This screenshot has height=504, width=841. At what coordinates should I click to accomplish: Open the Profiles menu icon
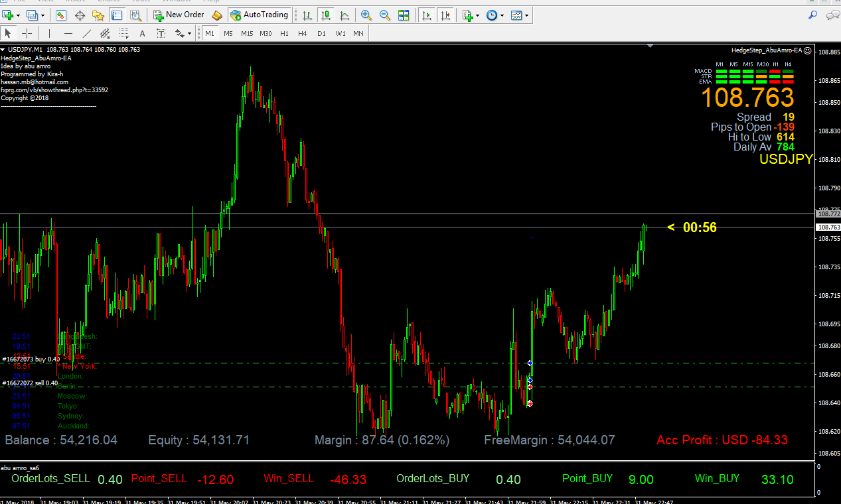pyautogui.click(x=32, y=15)
